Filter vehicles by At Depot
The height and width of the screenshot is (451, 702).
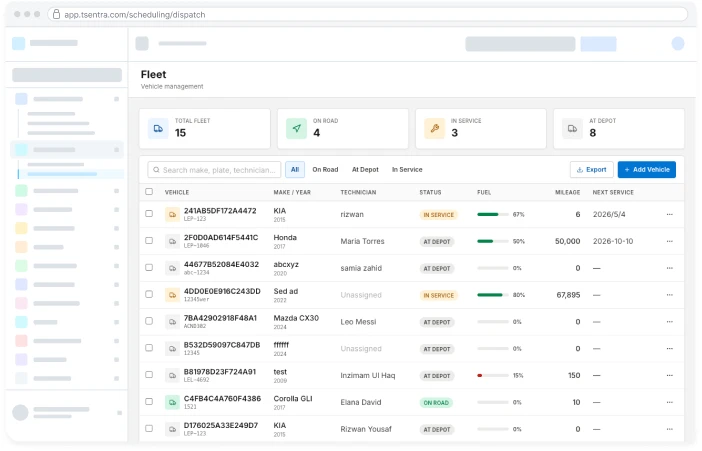pos(365,170)
